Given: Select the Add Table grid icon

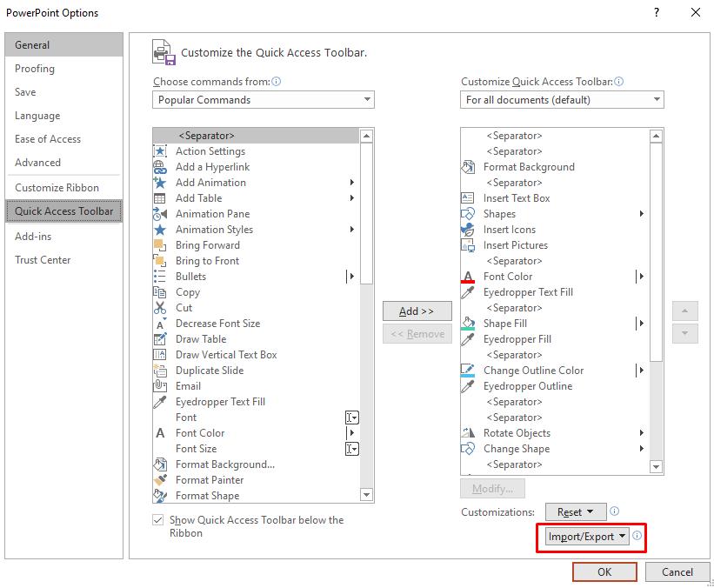Looking at the screenshot, I should [x=160, y=198].
